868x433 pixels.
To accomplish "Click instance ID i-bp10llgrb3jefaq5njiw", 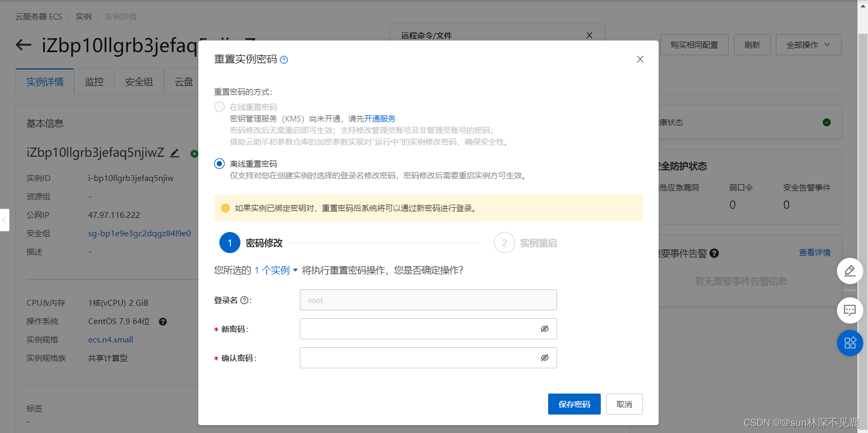I will click(131, 178).
